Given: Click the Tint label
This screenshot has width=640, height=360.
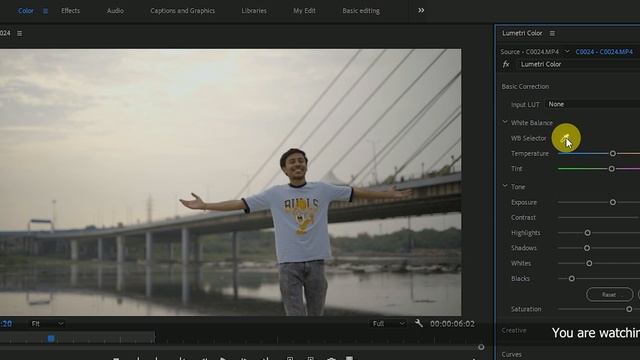Looking at the screenshot, I should pos(516,169).
